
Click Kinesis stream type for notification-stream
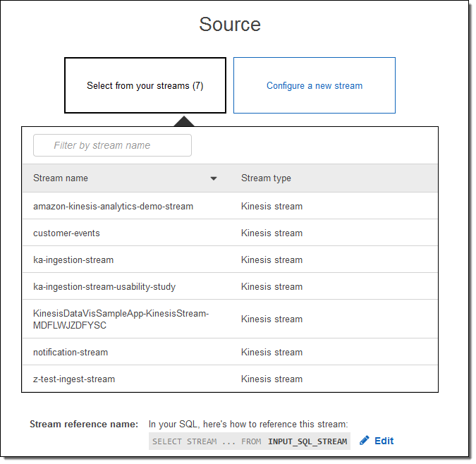click(x=271, y=353)
